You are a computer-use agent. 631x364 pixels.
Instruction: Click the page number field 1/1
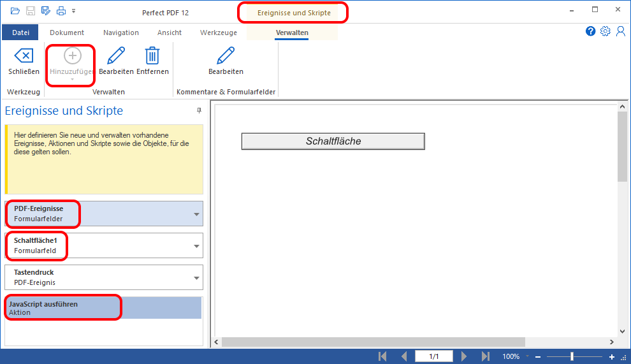tap(434, 356)
